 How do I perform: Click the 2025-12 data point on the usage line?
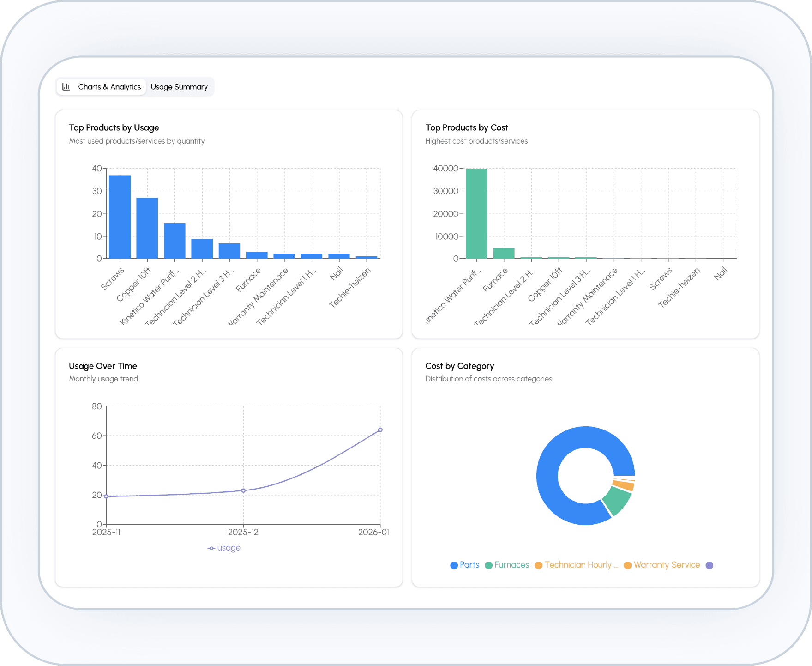coord(243,490)
